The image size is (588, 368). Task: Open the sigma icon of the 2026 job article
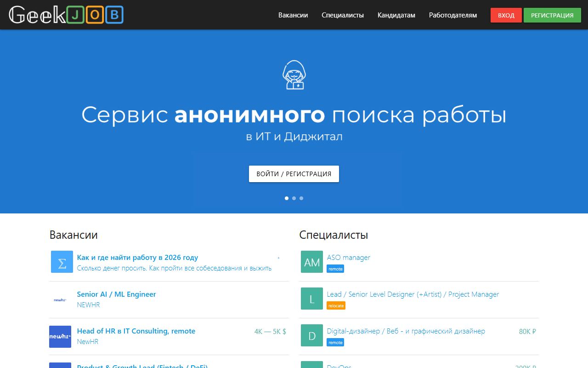(62, 262)
